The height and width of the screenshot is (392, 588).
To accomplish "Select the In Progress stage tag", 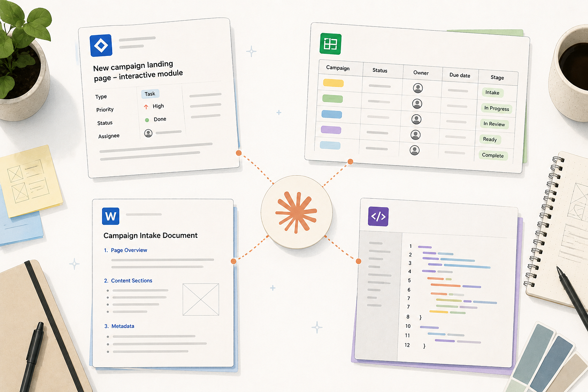I will pyautogui.click(x=496, y=109).
